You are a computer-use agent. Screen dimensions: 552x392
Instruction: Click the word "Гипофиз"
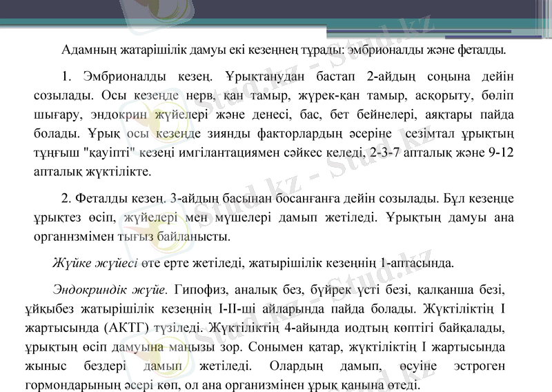click(201, 290)
